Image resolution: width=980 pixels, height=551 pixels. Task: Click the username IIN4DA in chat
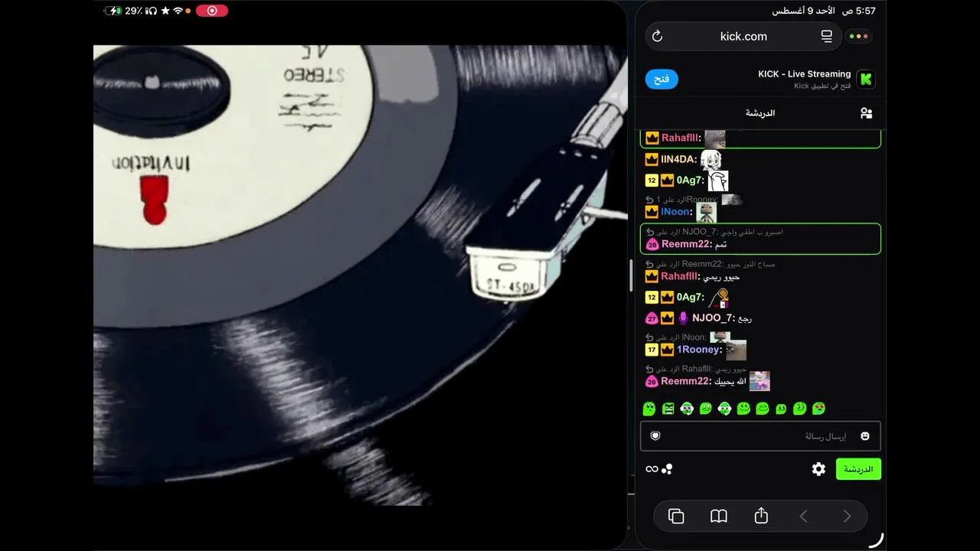tap(678, 159)
